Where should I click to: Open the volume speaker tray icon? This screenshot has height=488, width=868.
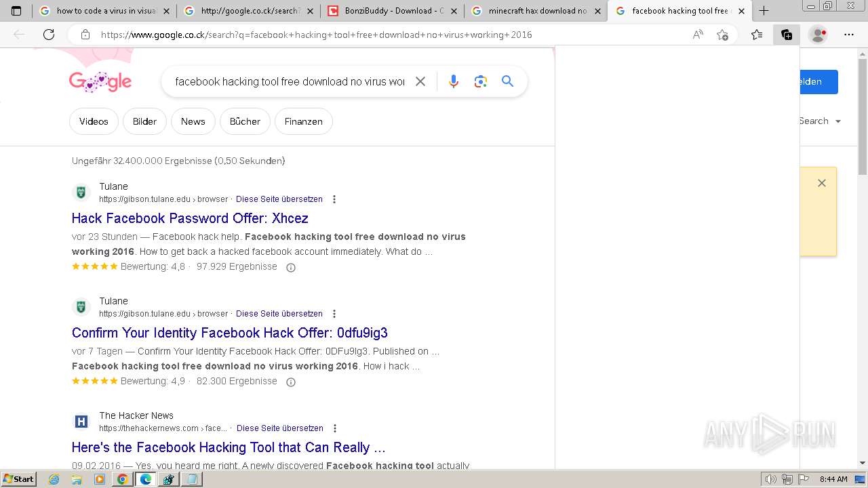[771, 479]
